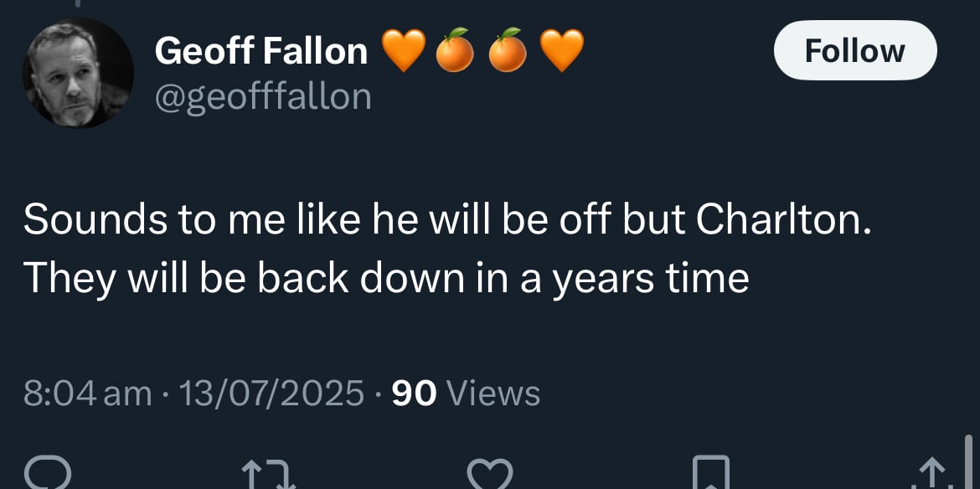
Task: Click the last orange heart emoji
Action: pos(561,50)
